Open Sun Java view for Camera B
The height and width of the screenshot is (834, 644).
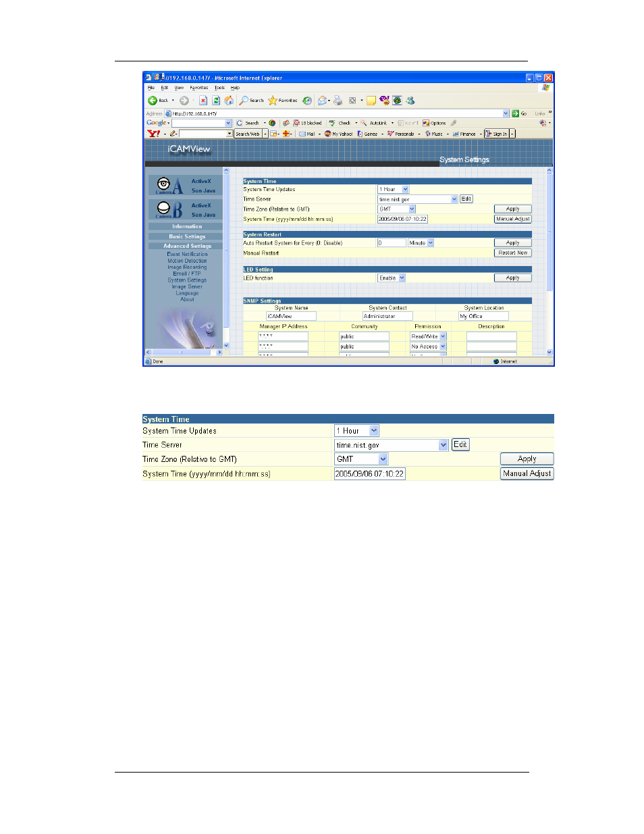[203, 215]
